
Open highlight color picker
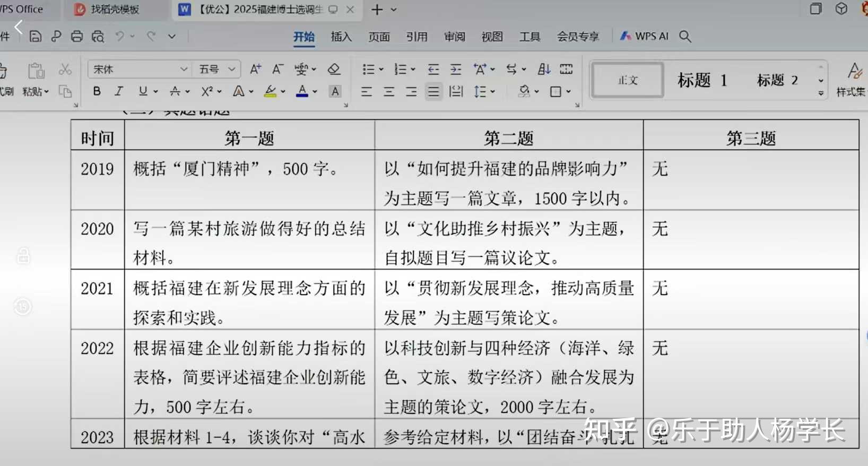[x=271, y=91]
